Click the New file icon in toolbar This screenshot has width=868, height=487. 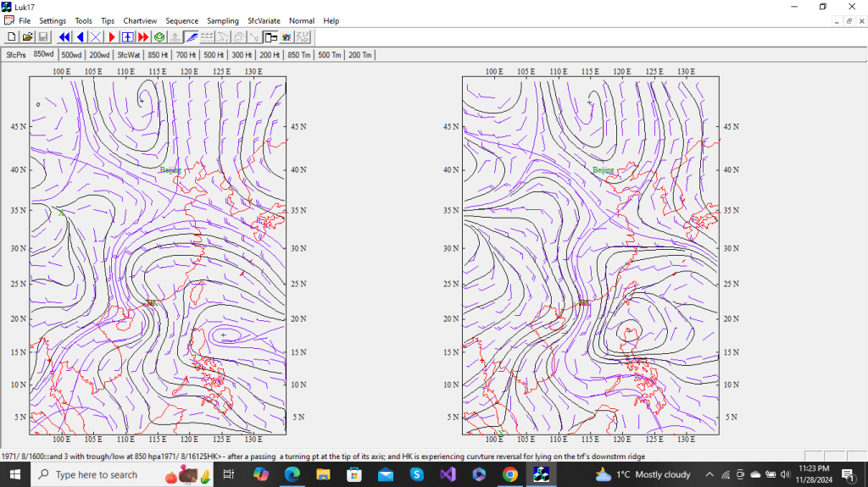coord(12,37)
